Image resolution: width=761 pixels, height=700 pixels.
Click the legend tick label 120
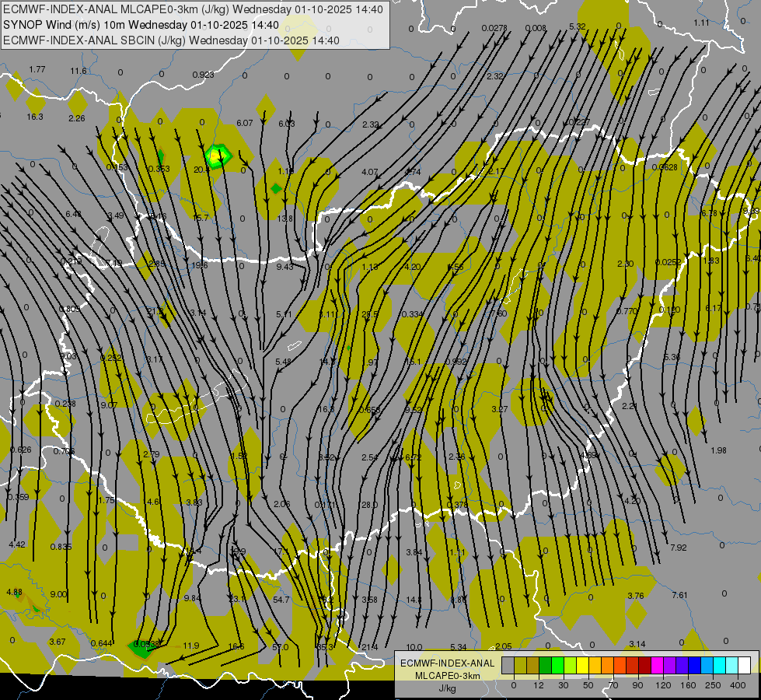(663, 685)
